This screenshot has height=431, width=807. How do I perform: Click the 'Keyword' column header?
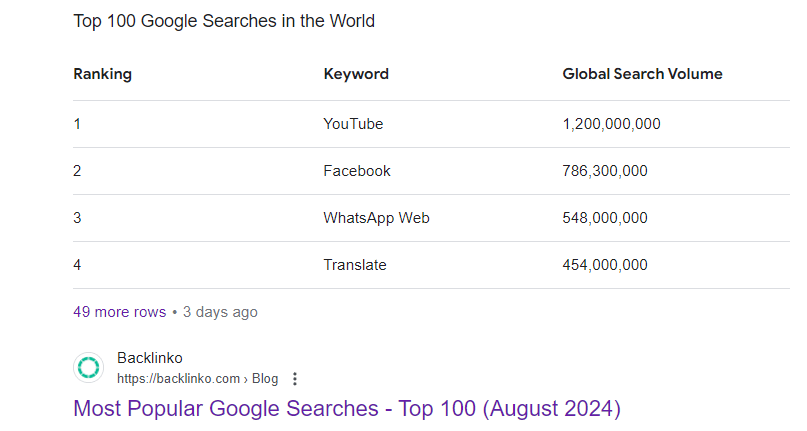[x=356, y=74]
